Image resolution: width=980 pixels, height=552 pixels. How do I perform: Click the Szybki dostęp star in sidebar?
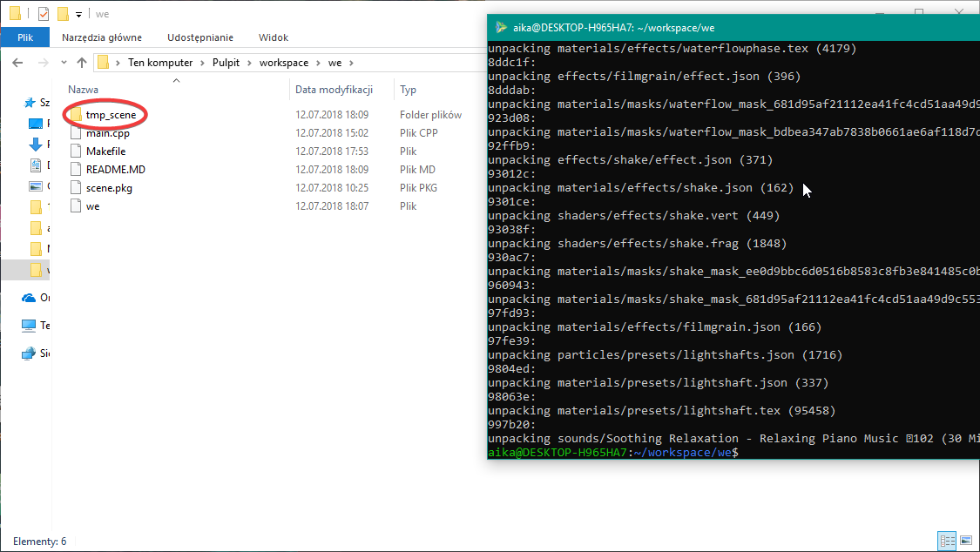[x=30, y=102]
